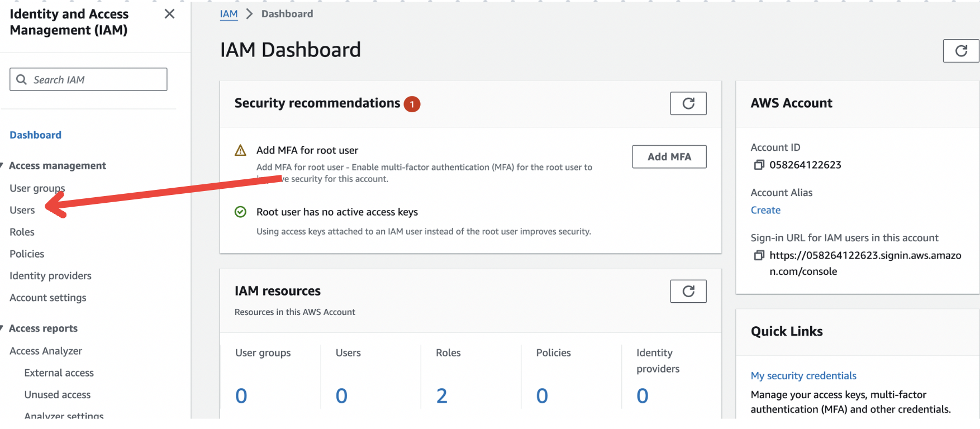
Task: Open the User groups count of 0
Action: (x=241, y=395)
